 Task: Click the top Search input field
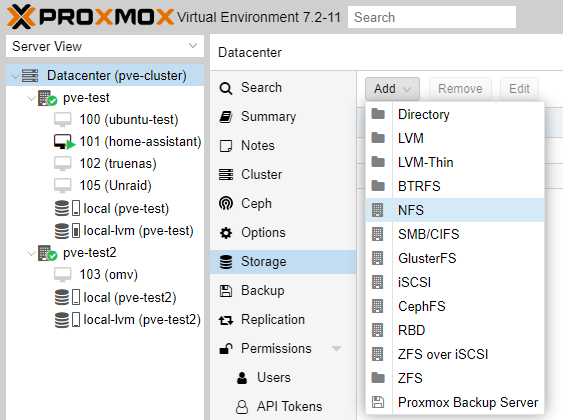432,17
